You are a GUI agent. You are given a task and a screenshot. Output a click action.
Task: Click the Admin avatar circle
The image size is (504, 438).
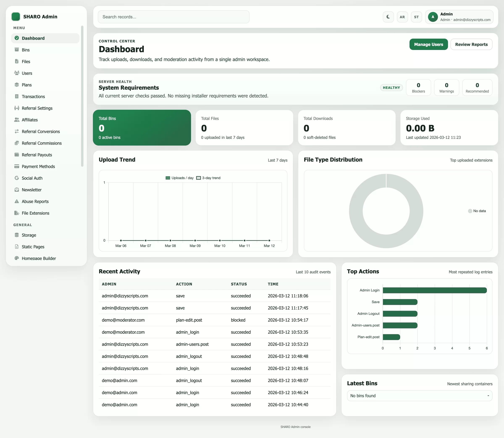coord(433,17)
